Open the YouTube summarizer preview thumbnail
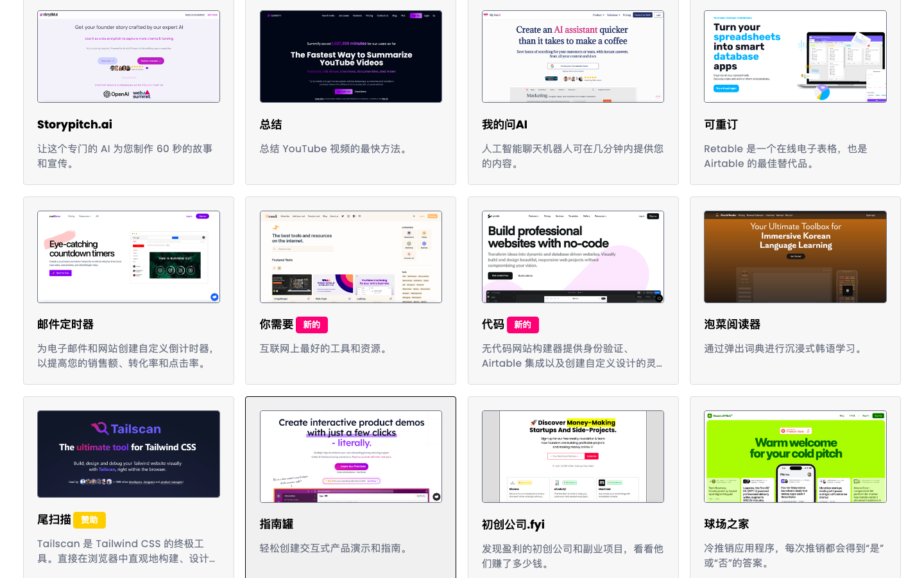The height and width of the screenshot is (578, 924). coord(351,57)
